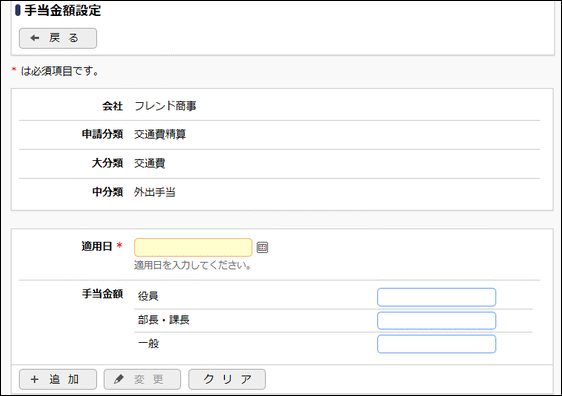Click the 部長・課長 row label

click(x=164, y=320)
